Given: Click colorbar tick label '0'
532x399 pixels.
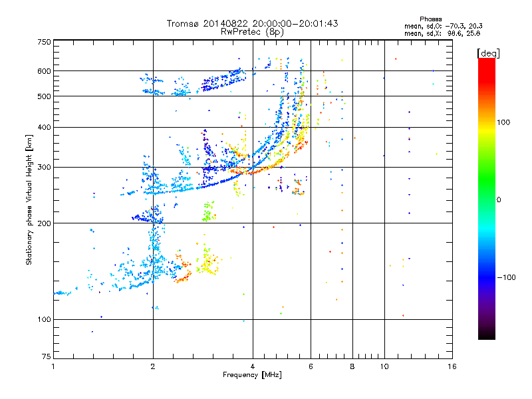Looking at the screenshot, I should (499, 200).
